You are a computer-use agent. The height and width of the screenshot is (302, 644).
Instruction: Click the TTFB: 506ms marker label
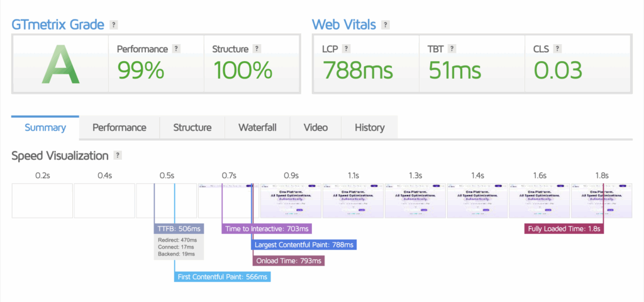[x=179, y=229]
